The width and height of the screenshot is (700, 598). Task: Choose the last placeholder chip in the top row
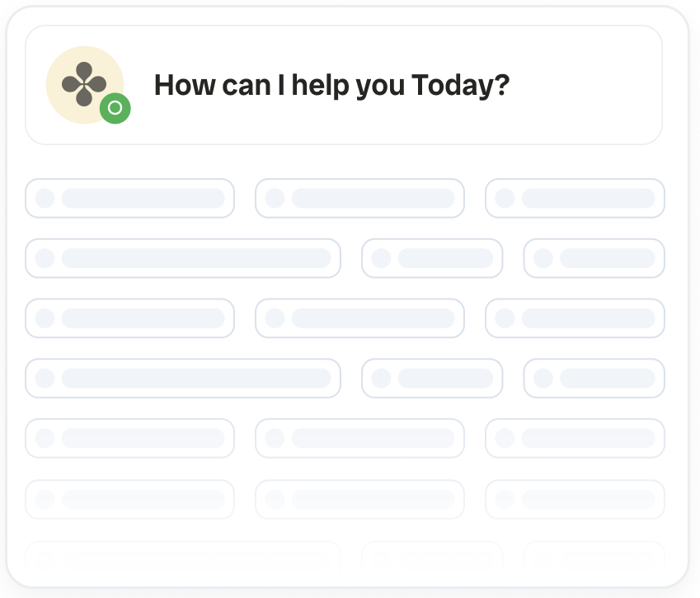coord(575,199)
